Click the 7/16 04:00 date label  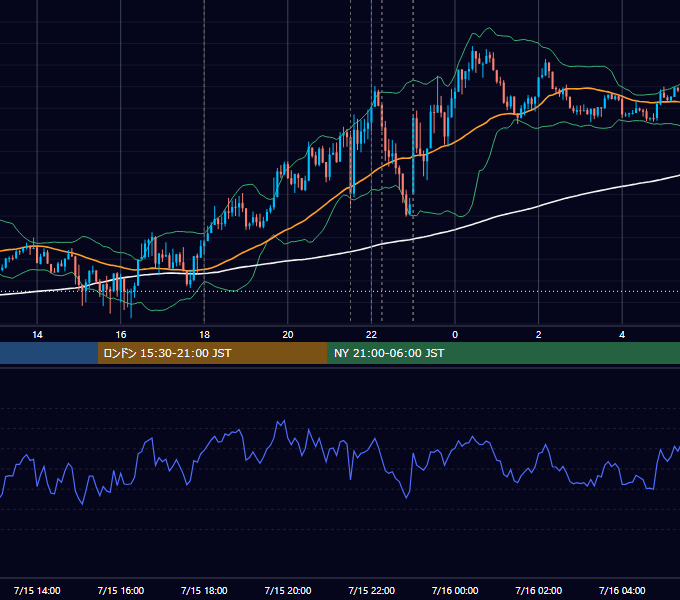(x=622, y=590)
